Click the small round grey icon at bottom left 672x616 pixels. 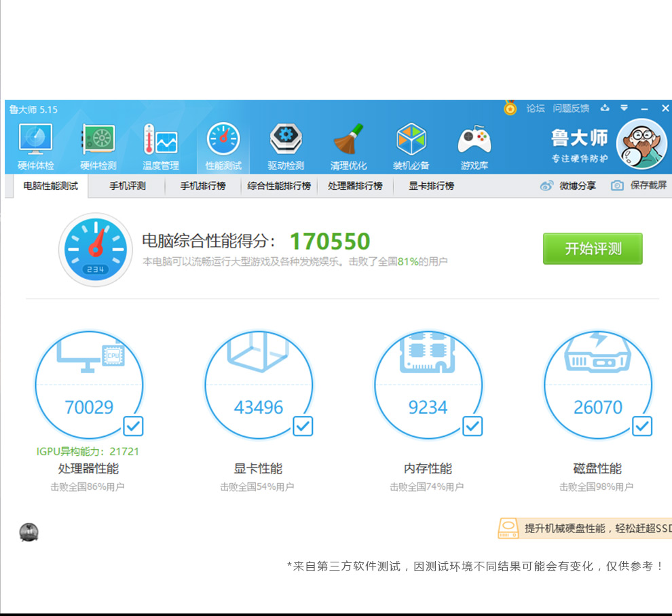[x=29, y=533]
